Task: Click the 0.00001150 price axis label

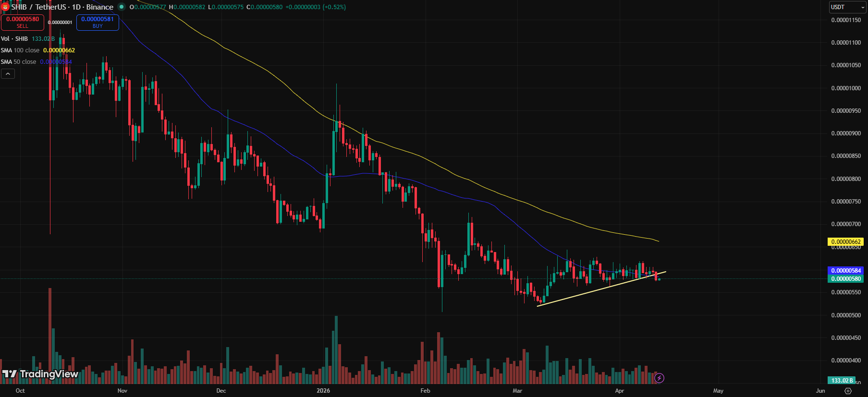Action: click(846, 20)
